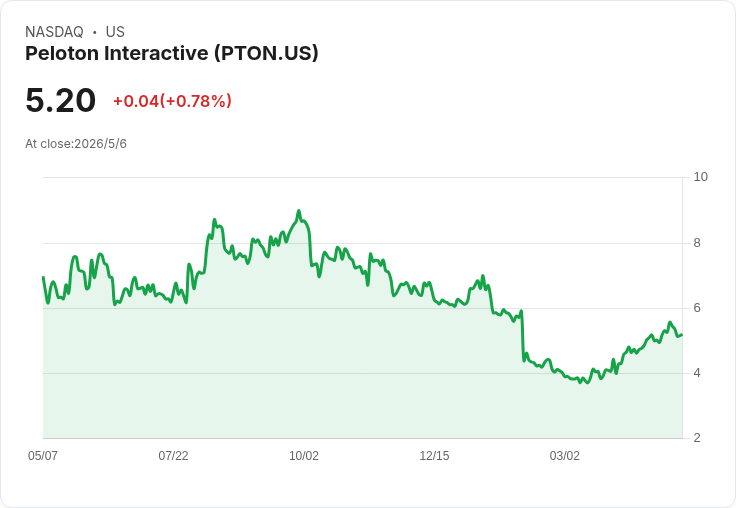Click the first point of the price line
The height and width of the screenshot is (508, 736).
pos(43,277)
